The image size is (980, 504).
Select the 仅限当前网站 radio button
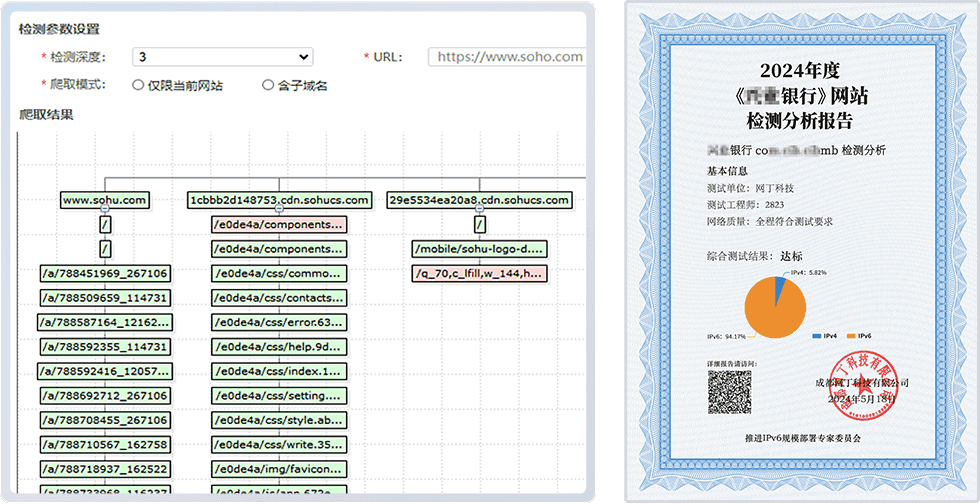[x=138, y=85]
